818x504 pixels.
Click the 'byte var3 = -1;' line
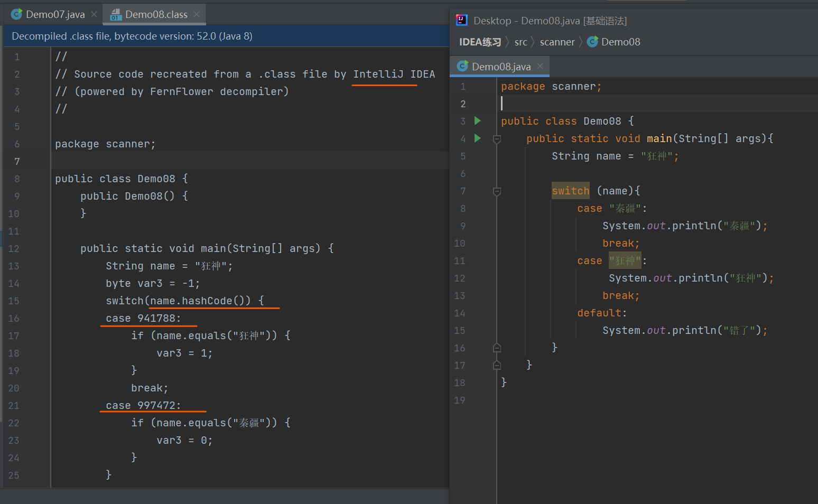153,283
